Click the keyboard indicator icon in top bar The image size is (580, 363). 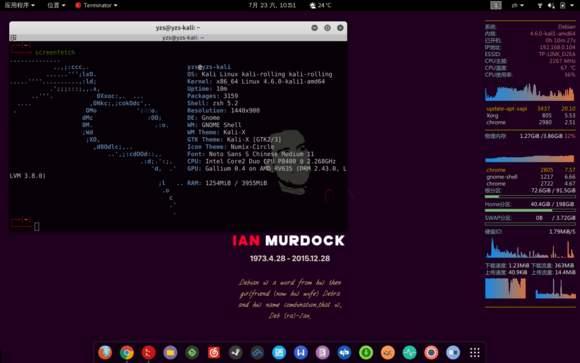496,5
